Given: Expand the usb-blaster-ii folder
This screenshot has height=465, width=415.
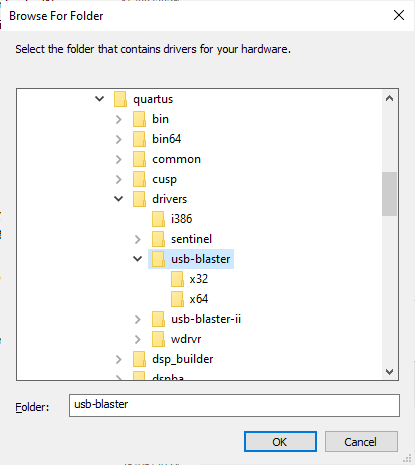Looking at the screenshot, I should pos(137,319).
